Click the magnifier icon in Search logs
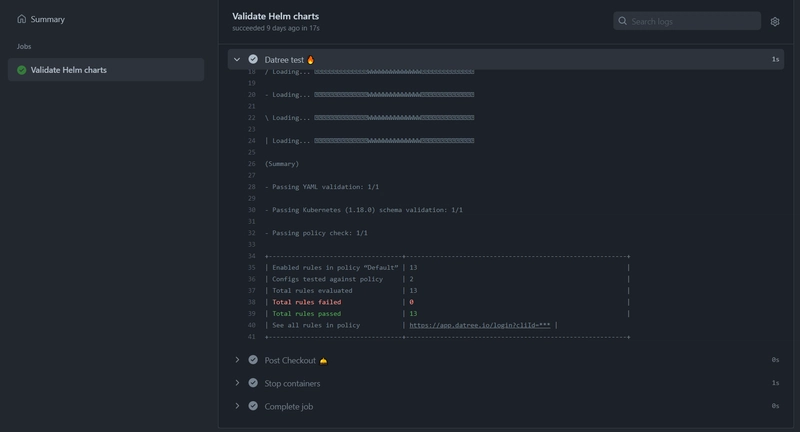 click(x=622, y=21)
